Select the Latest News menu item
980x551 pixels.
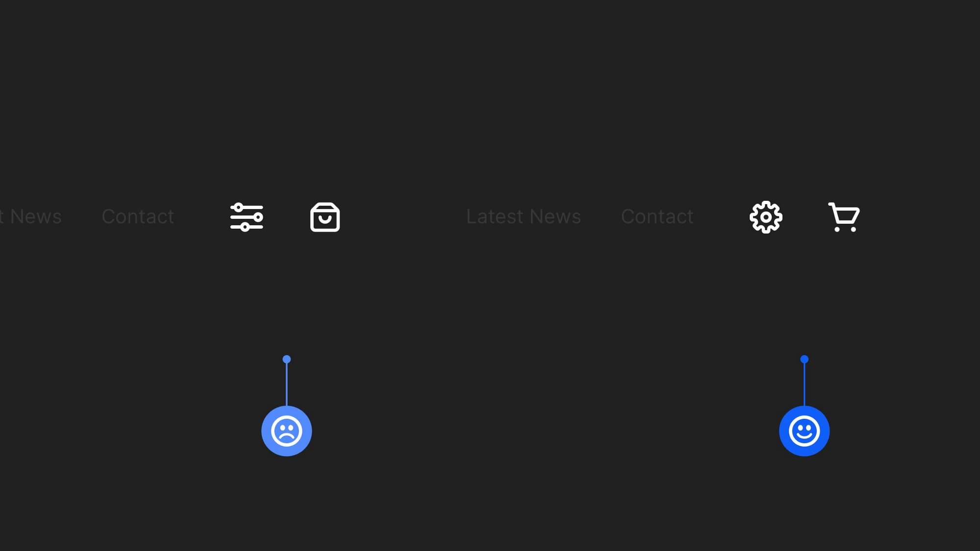(524, 216)
